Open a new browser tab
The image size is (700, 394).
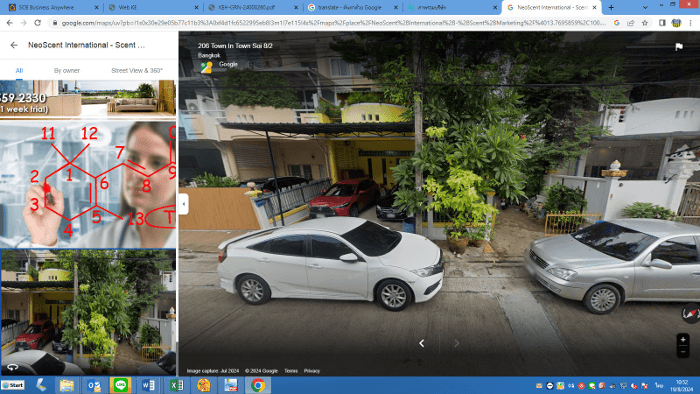tap(611, 8)
